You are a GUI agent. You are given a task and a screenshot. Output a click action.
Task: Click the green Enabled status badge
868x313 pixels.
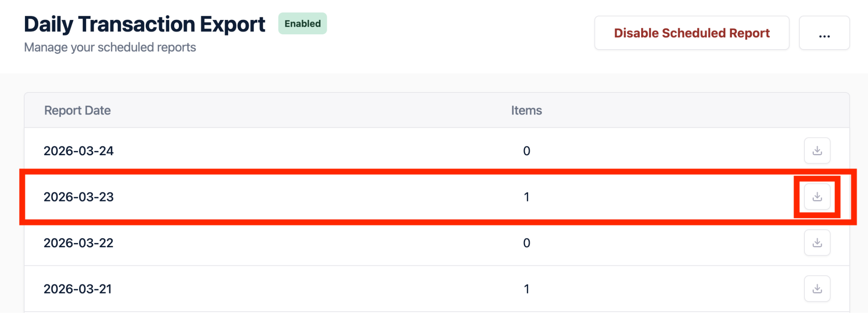click(302, 24)
